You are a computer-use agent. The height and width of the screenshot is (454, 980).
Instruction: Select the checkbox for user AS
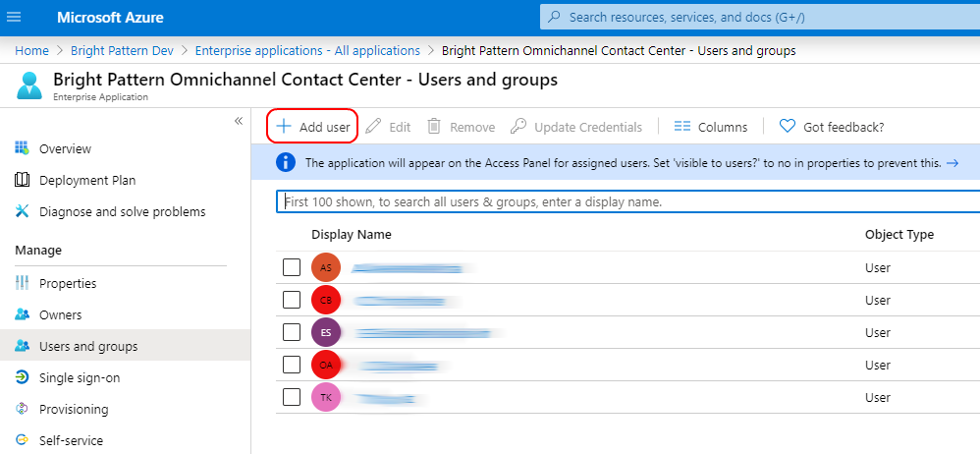pos(292,267)
